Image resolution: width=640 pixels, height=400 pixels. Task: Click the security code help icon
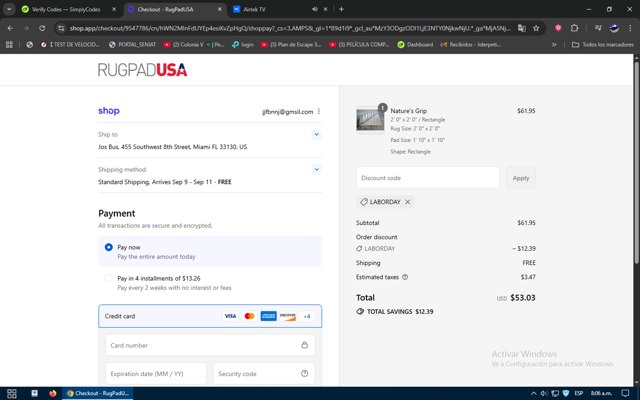point(304,373)
